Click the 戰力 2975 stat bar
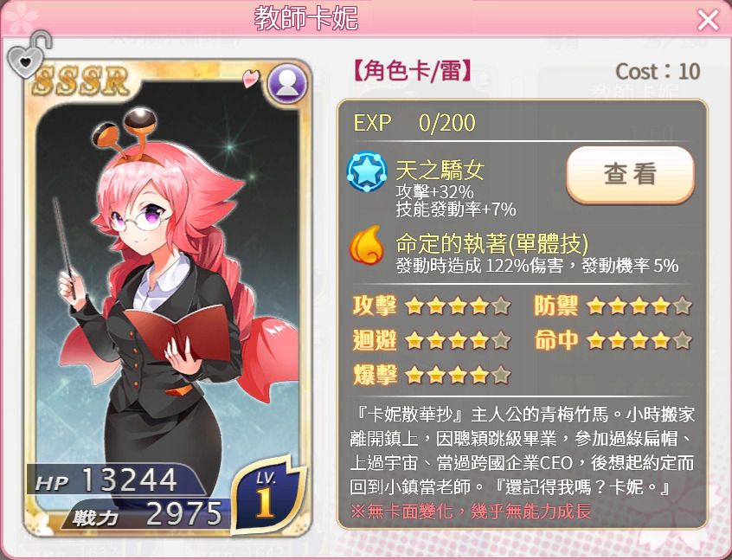 [x=145, y=514]
